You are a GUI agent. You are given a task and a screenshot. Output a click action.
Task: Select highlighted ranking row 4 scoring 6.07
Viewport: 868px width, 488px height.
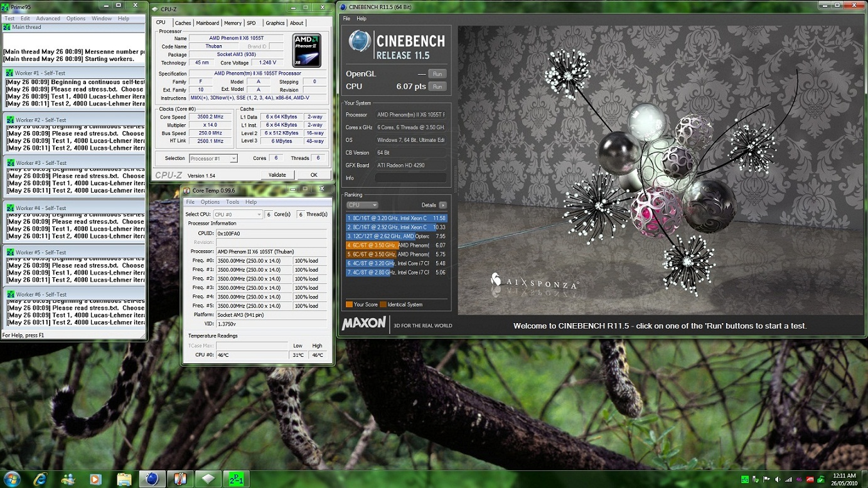[x=396, y=245]
